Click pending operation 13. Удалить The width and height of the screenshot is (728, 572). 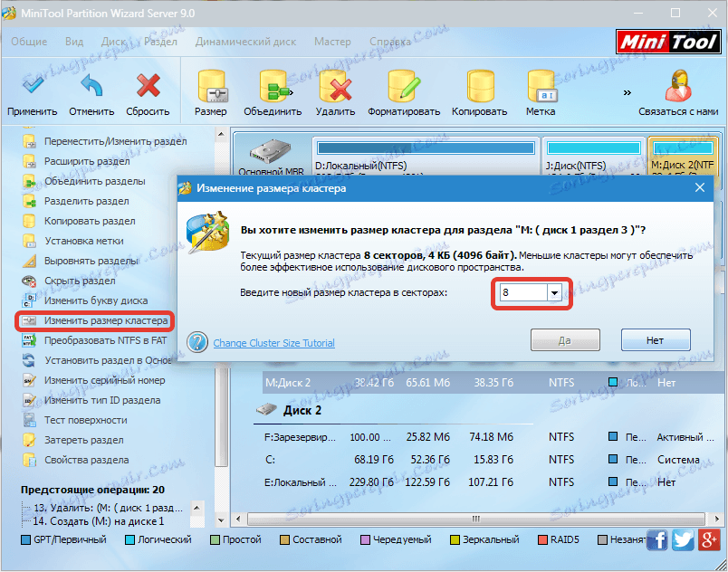[x=107, y=508]
